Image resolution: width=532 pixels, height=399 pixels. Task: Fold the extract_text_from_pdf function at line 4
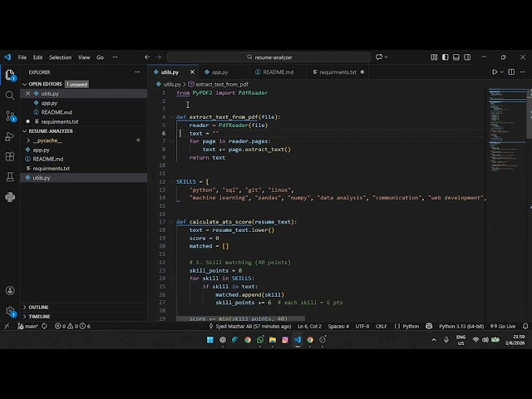pos(172,116)
